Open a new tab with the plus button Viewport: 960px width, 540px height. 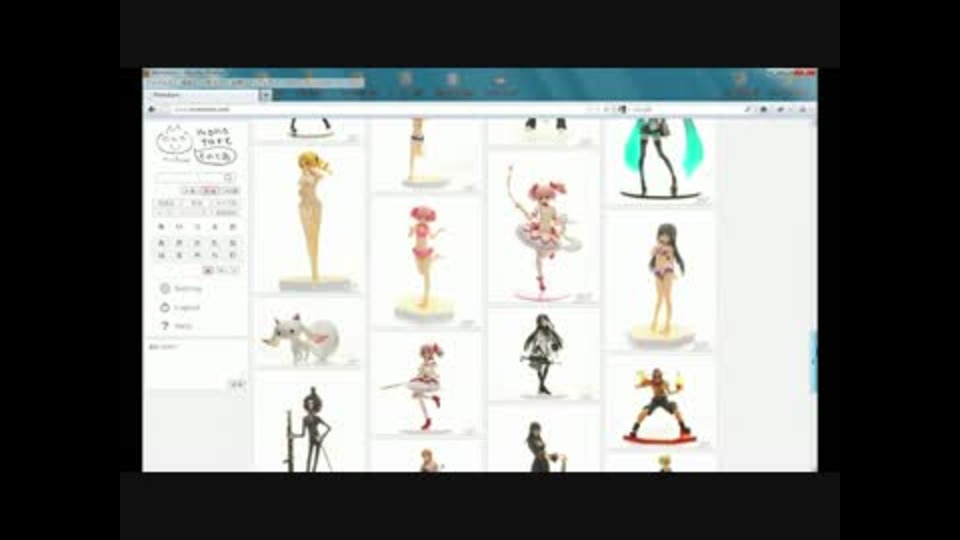pos(264,96)
